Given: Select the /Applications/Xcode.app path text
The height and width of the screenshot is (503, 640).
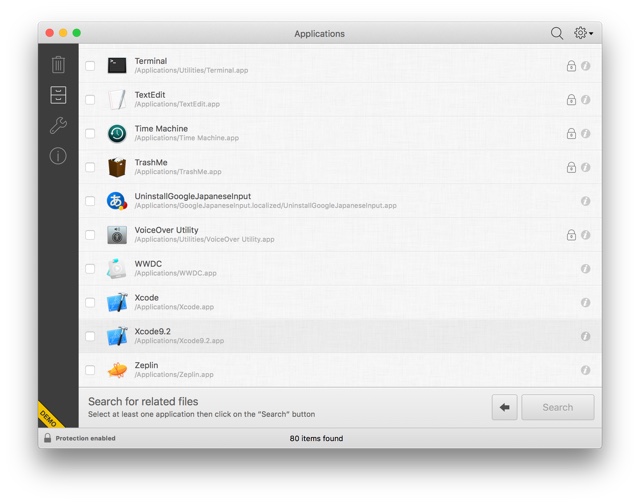Looking at the screenshot, I should click(x=174, y=307).
